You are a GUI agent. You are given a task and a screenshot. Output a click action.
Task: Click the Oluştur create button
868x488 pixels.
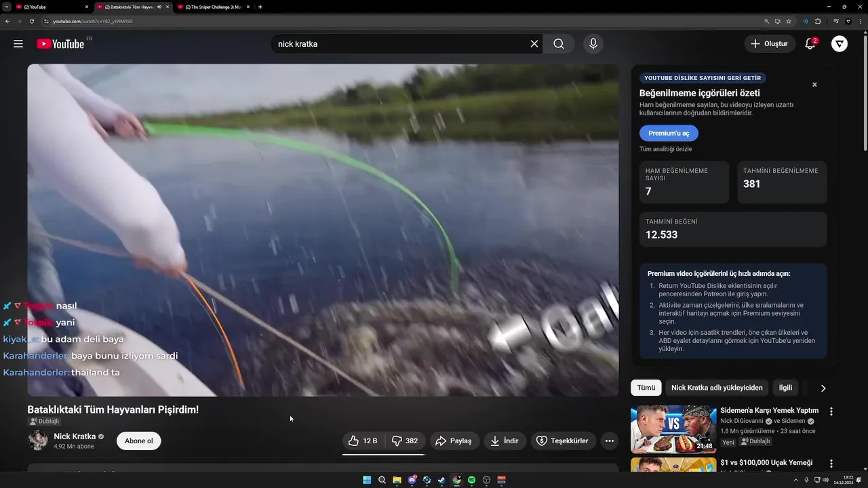[x=770, y=44]
